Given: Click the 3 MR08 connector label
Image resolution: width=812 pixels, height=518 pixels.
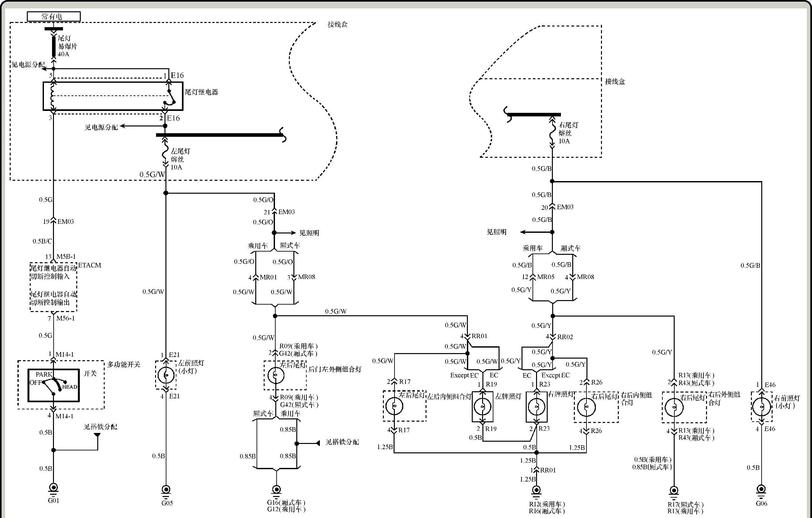Looking at the screenshot, I should (301, 277).
